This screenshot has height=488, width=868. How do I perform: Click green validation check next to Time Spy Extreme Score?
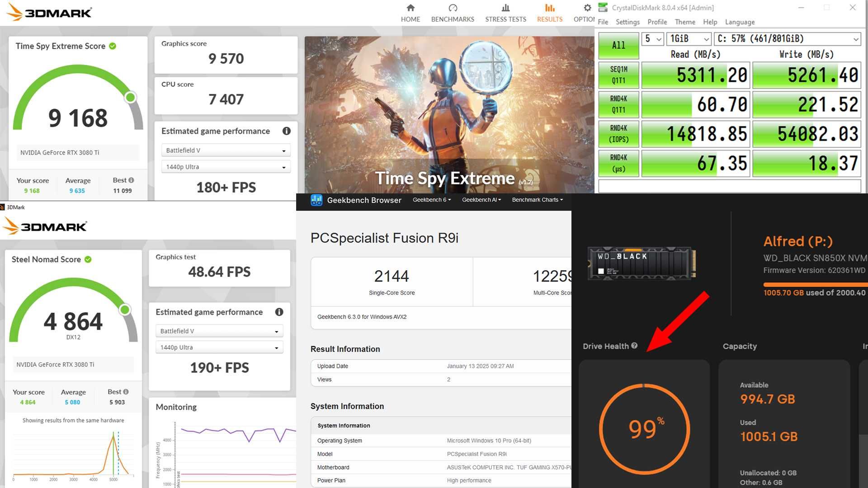[x=113, y=46]
